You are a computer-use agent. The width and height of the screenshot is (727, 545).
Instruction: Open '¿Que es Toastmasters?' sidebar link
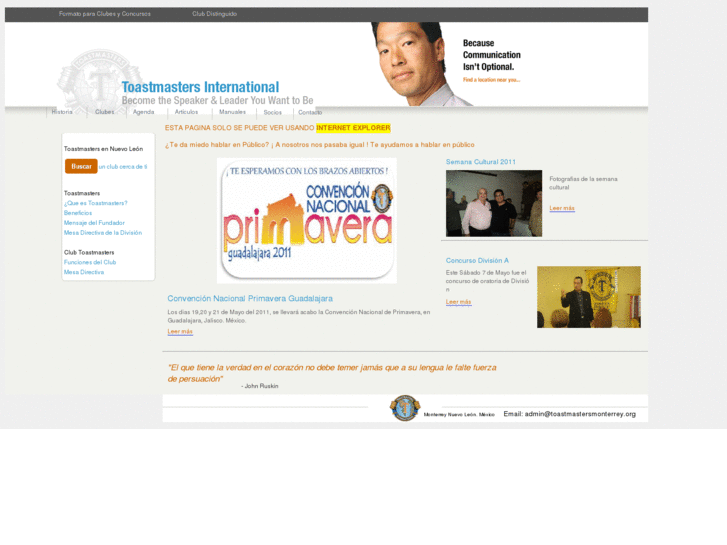[96, 203]
